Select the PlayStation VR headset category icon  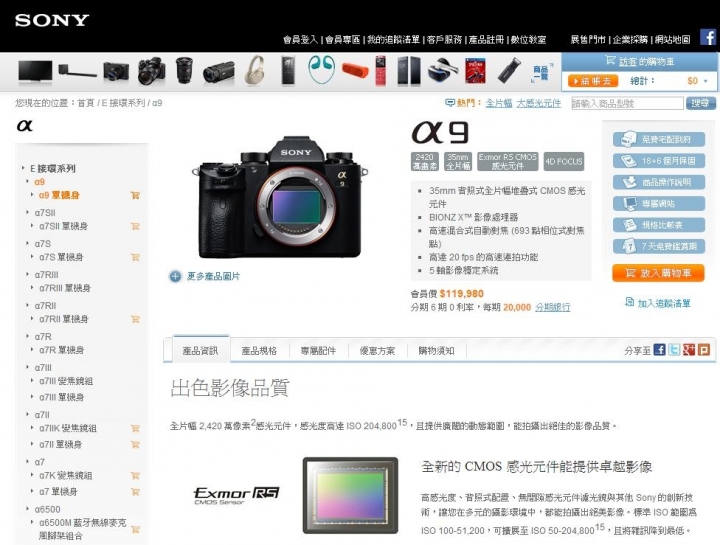click(x=443, y=71)
